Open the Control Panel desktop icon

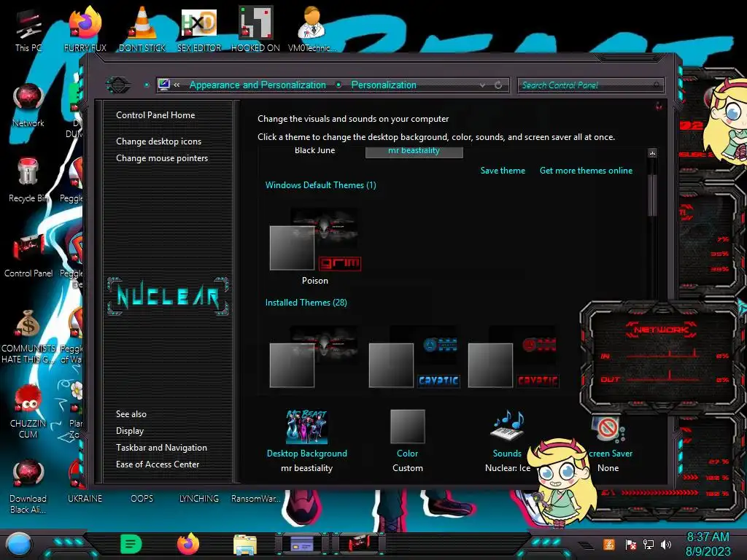pos(28,255)
